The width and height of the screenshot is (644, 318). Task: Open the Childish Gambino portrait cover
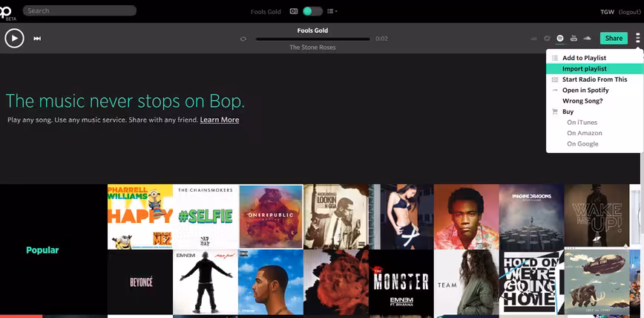(467, 217)
